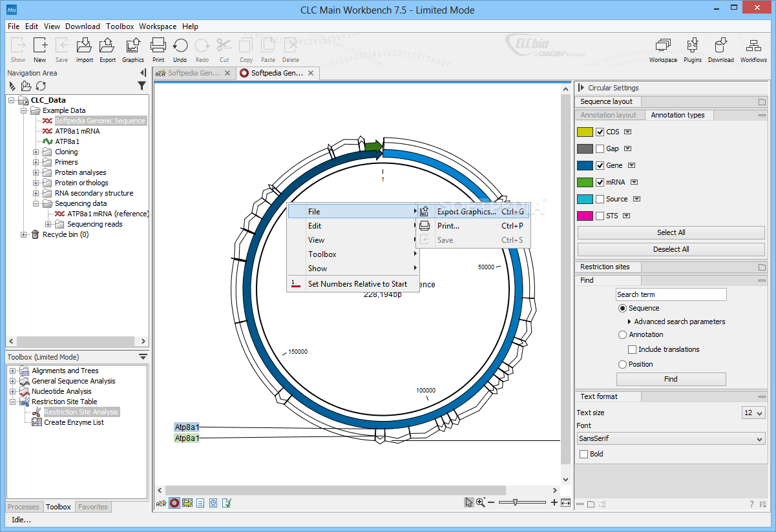Image resolution: width=776 pixels, height=532 pixels.
Task: Click the CDS yellow color swatch
Action: (x=585, y=132)
